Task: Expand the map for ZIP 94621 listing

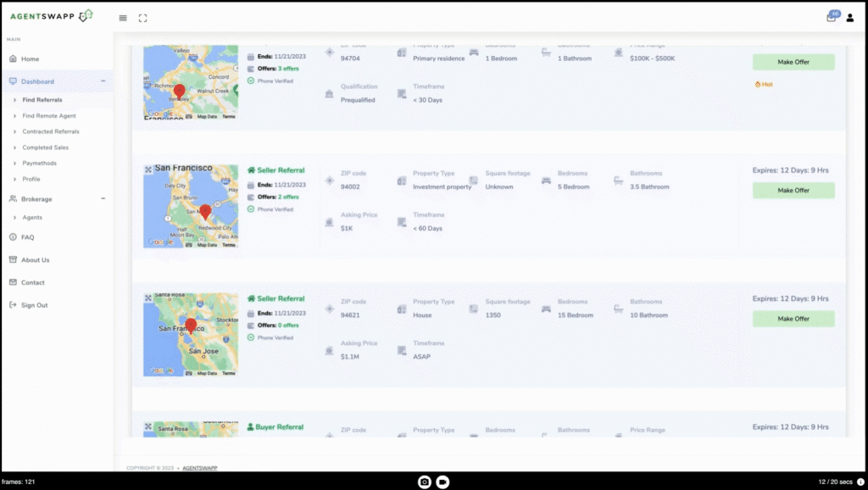Action: click(148, 298)
